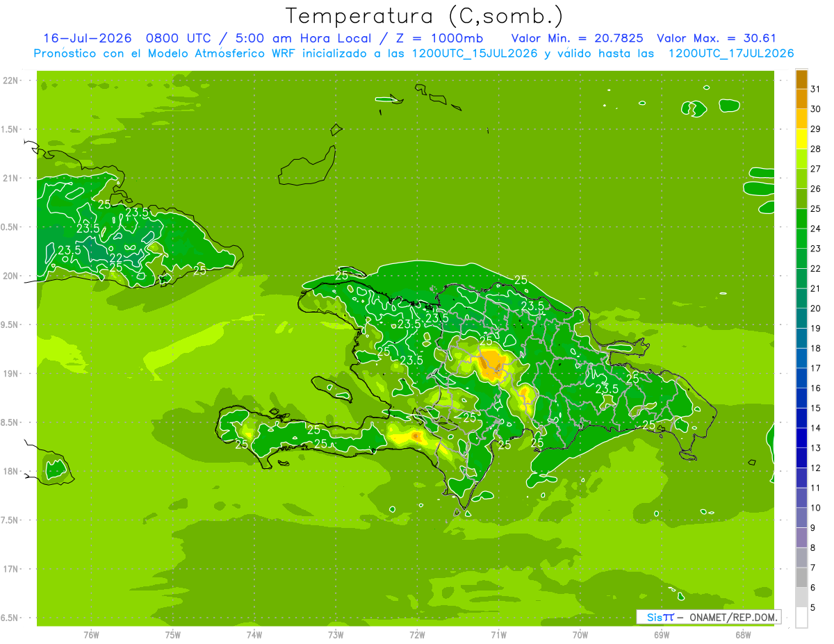
Task: Click the "Valor Max. = 30.61" value
Action: click(x=717, y=38)
